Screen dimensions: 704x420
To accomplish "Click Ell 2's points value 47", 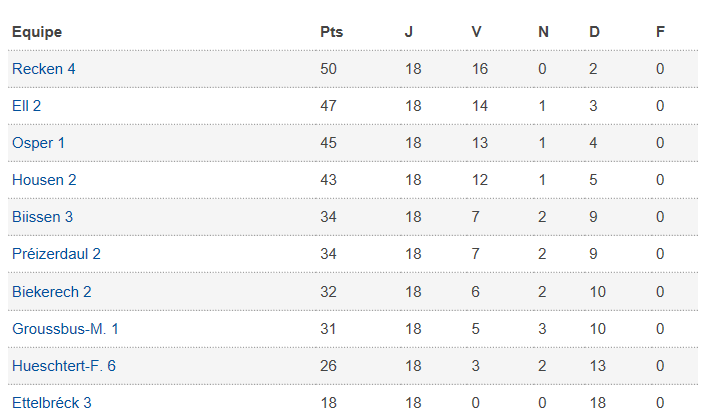I will [x=329, y=106].
